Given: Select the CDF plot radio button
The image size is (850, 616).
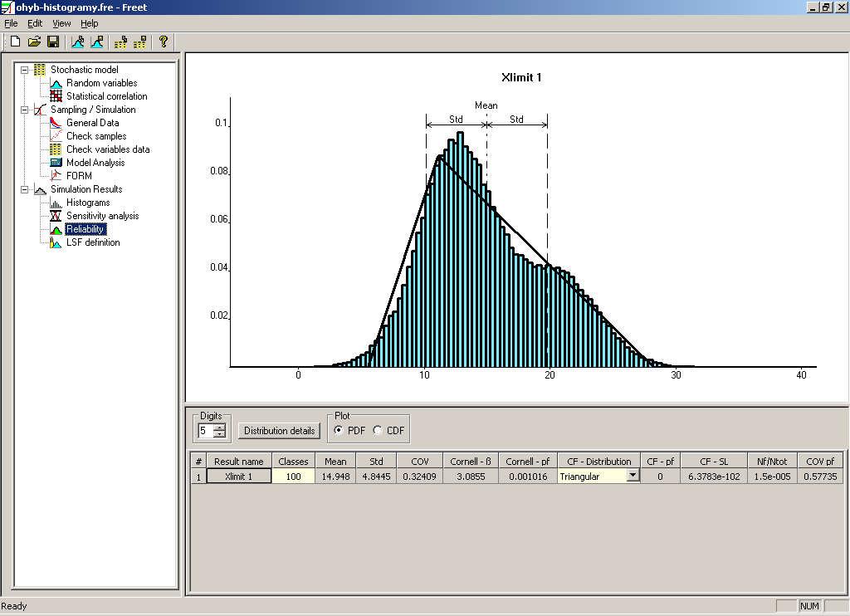Looking at the screenshot, I should click(378, 431).
